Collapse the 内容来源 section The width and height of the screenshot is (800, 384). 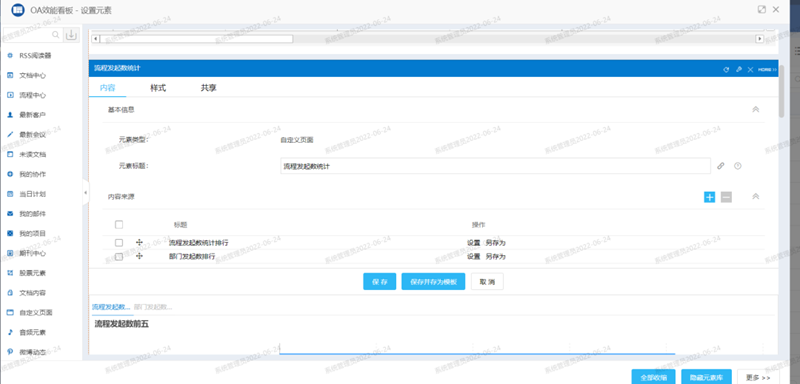tap(756, 196)
